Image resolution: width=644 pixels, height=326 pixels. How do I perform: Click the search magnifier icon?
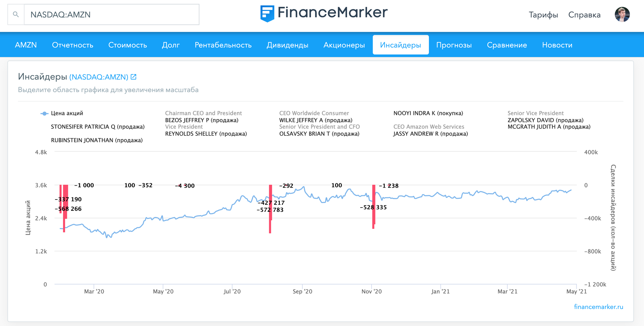(16, 14)
